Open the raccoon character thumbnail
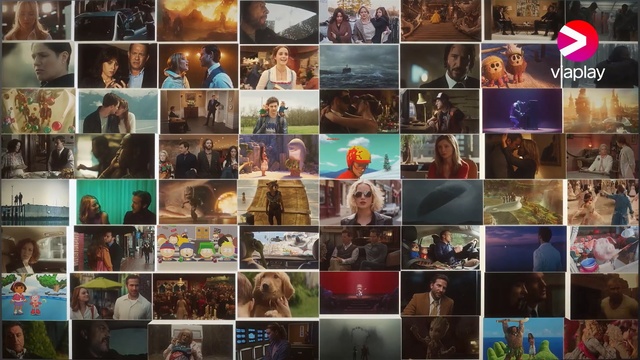Screen dimensions: 640x360 pos(278,202)
